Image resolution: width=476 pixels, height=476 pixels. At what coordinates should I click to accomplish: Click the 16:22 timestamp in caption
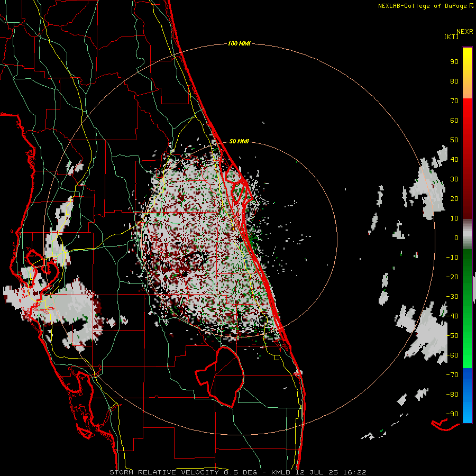[354, 472]
